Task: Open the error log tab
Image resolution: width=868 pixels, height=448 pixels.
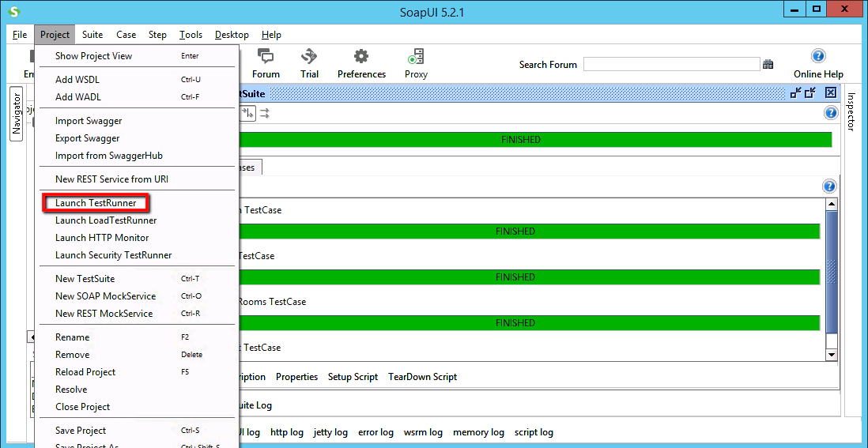Action: click(x=376, y=432)
